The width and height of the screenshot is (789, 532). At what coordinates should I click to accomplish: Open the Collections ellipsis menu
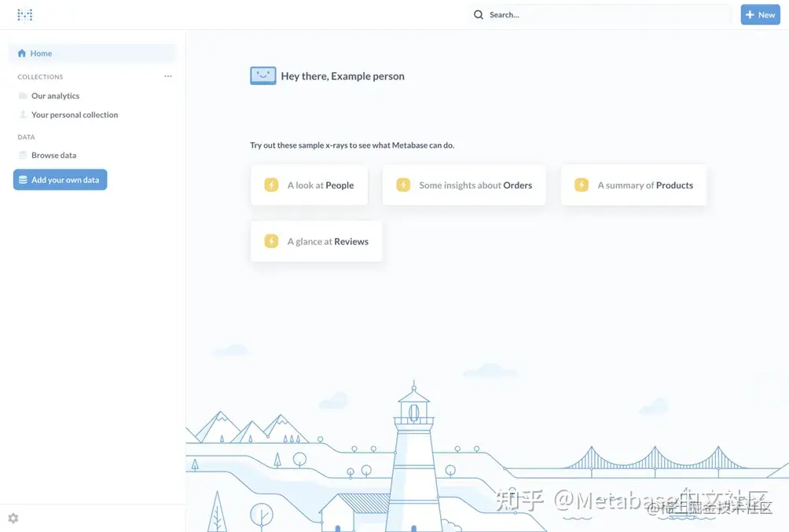click(x=168, y=76)
